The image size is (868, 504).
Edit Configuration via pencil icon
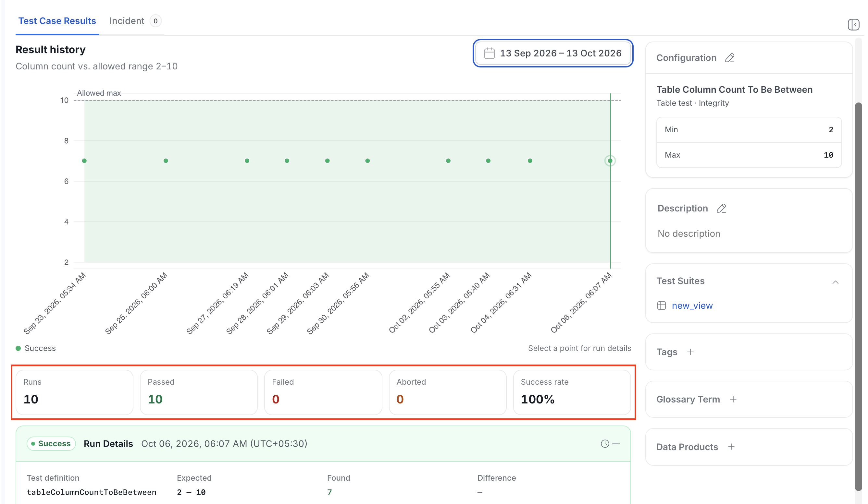coord(729,58)
